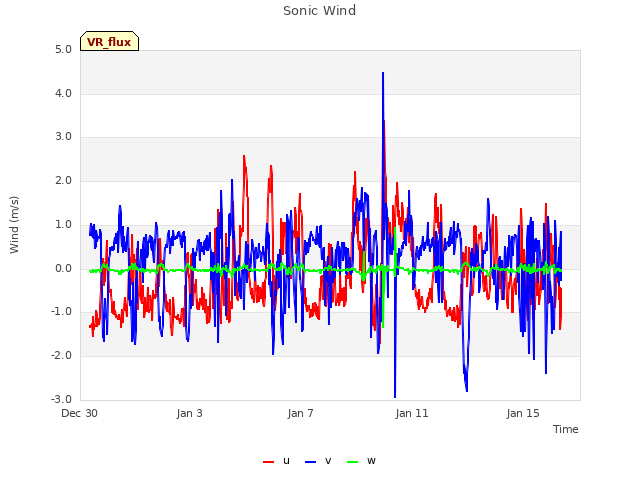Click the 2.0 y-axis tick label
The height and width of the screenshot is (480, 640).
tap(63, 181)
